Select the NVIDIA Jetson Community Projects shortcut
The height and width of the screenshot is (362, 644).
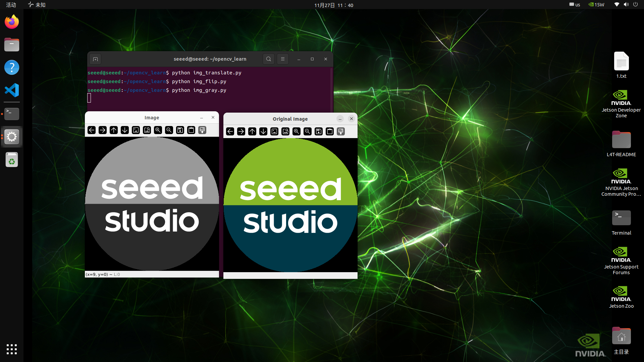coord(621,182)
